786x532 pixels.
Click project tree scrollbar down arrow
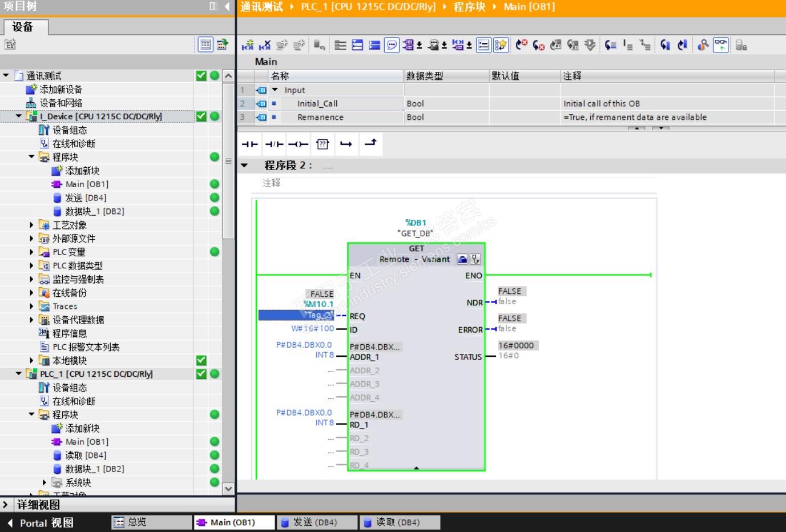tap(228, 489)
